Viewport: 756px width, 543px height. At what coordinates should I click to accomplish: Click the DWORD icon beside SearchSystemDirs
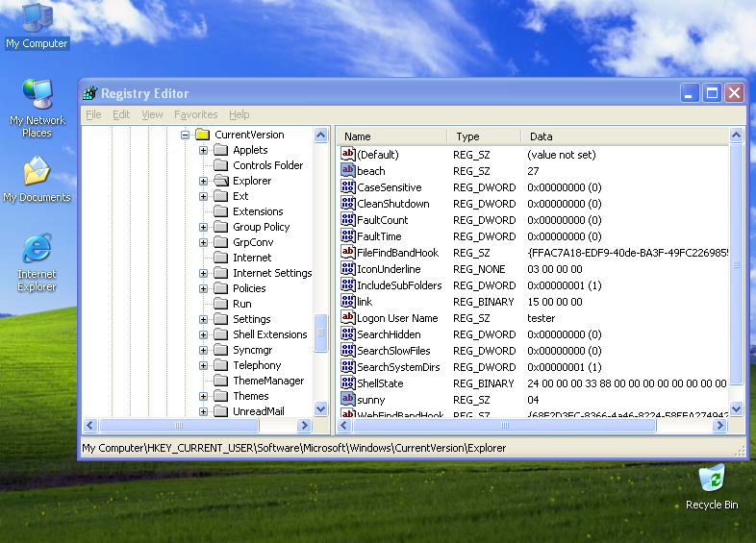(x=347, y=367)
